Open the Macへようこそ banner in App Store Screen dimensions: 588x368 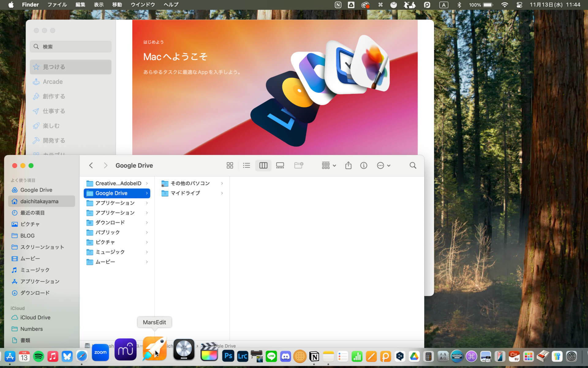275,87
